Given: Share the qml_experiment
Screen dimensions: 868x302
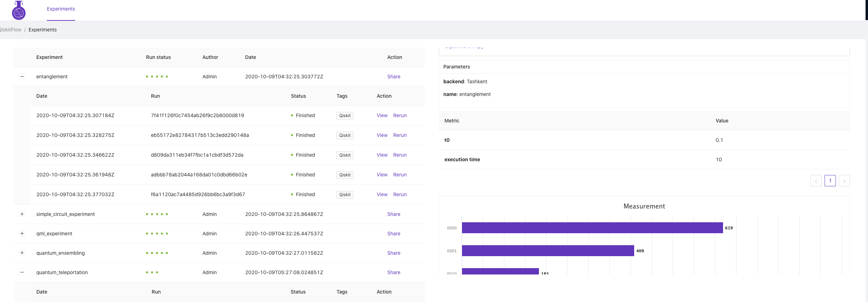Looking at the screenshot, I should (x=394, y=234).
